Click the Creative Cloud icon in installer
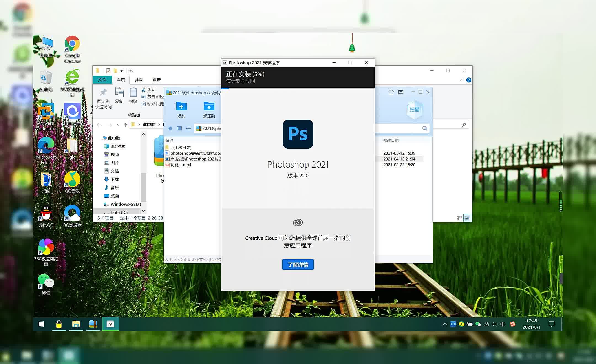The width and height of the screenshot is (596, 364). [298, 223]
